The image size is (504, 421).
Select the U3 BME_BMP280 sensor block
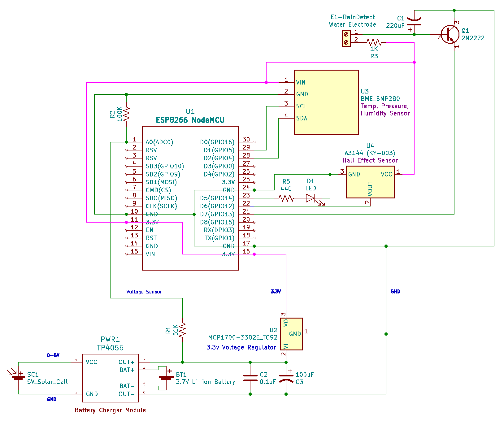(326, 102)
